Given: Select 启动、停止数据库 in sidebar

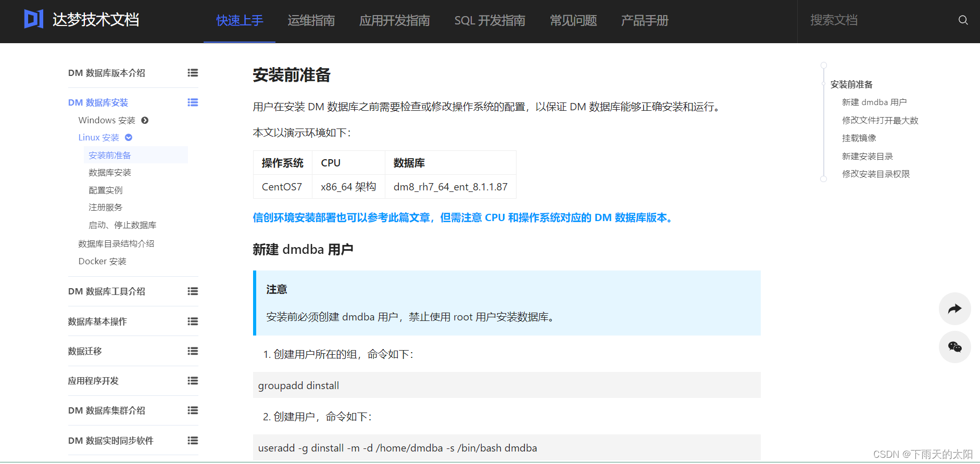Looking at the screenshot, I should coord(122,225).
